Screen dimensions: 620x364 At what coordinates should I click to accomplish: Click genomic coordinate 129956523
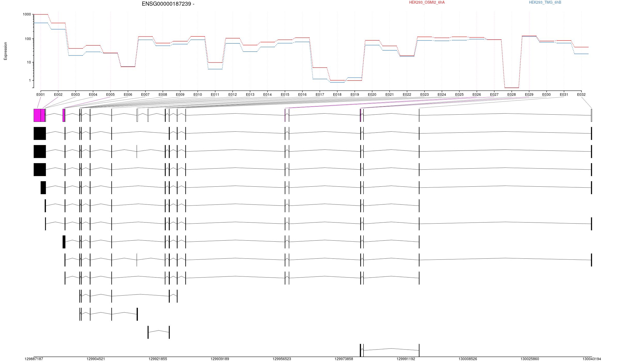point(282,359)
